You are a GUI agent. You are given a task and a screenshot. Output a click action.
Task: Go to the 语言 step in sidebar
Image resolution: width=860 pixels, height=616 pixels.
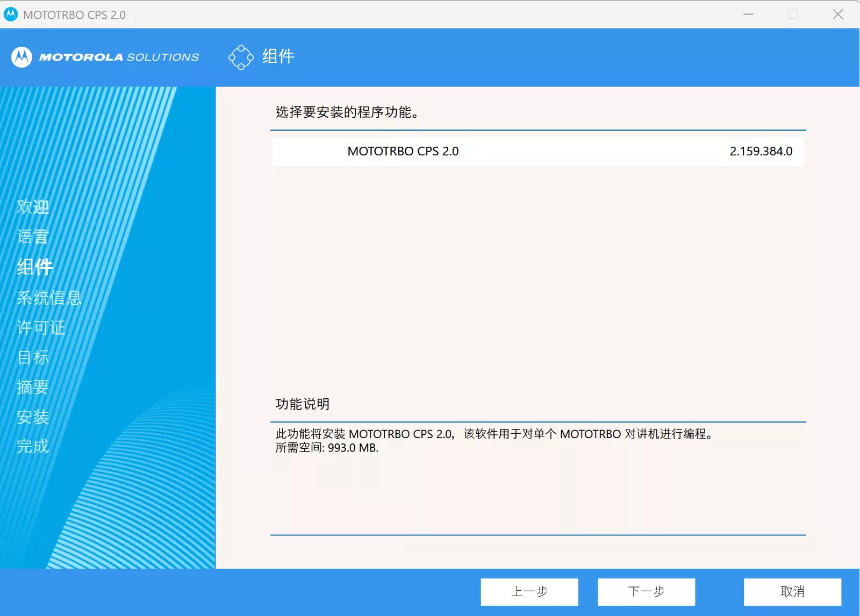(x=33, y=237)
